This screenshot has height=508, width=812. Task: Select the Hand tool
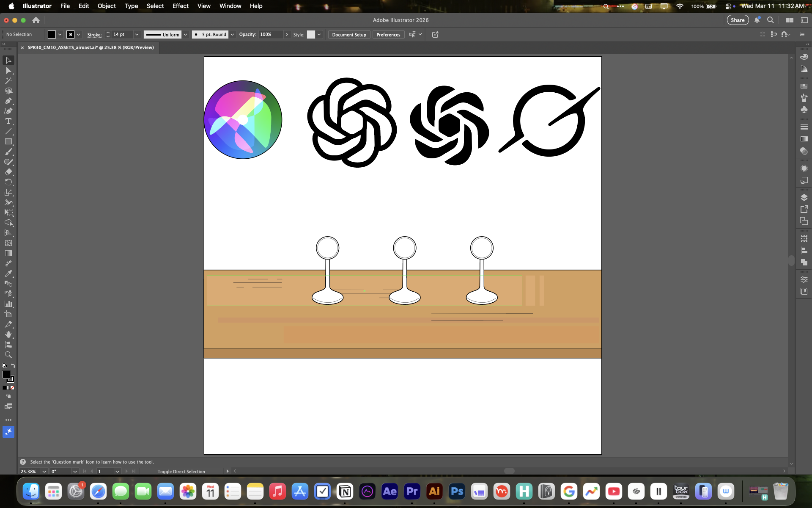tap(8, 334)
